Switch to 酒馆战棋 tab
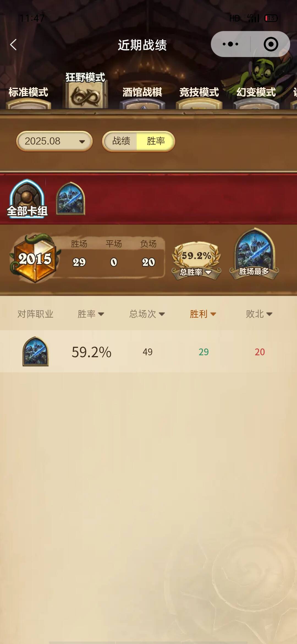The width and height of the screenshot is (297, 644). [x=142, y=92]
